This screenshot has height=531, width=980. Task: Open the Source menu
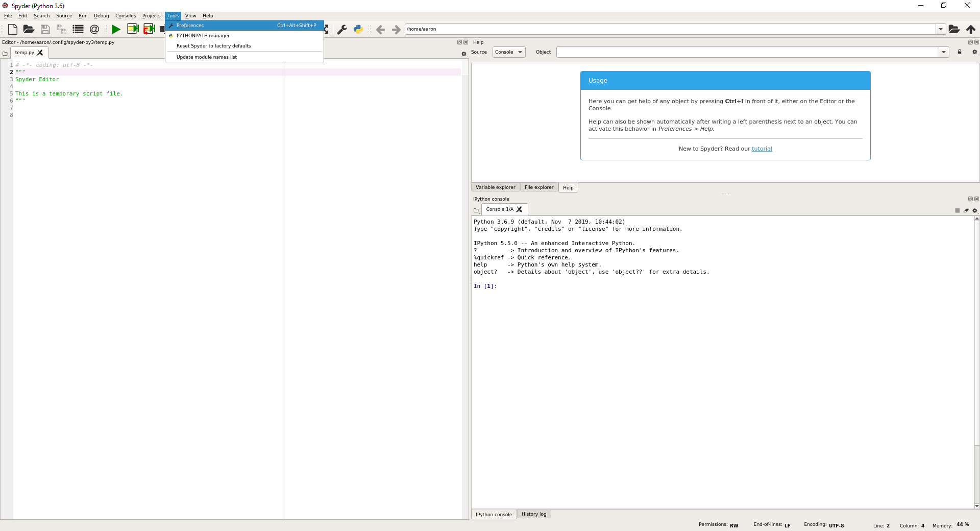pos(64,16)
